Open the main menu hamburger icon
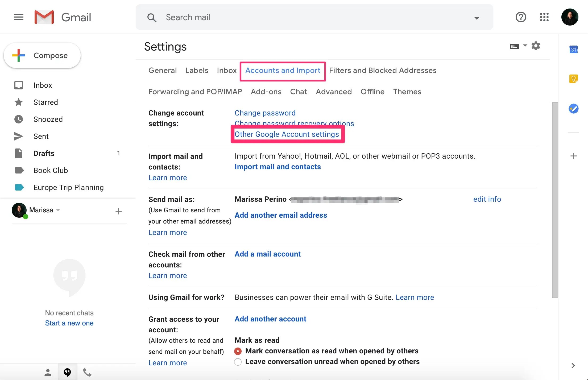The width and height of the screenshot is (588, 380). (18, 17)
